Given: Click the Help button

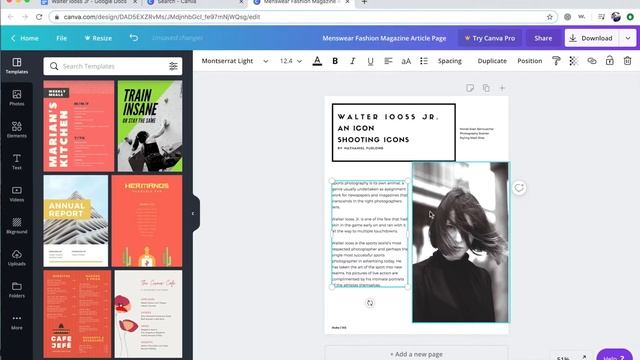Looking at the screenshot, I should 615,355.
